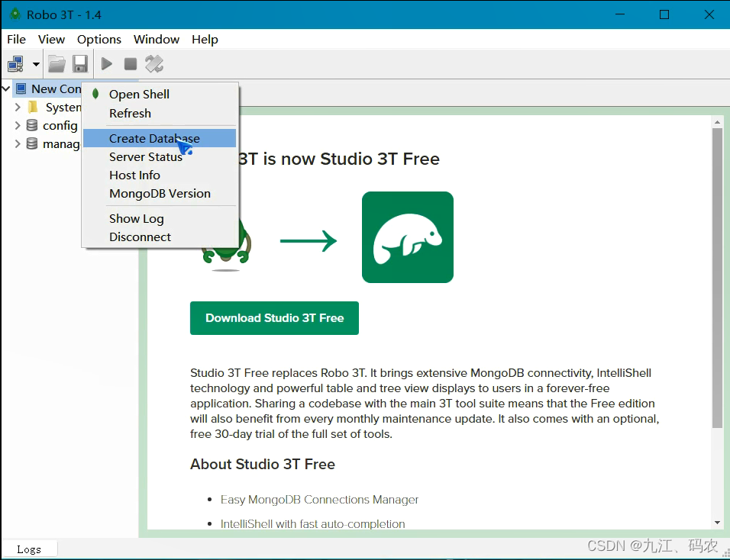
Task: Click the Stop square toolbar icon
Action: (131, 64)
